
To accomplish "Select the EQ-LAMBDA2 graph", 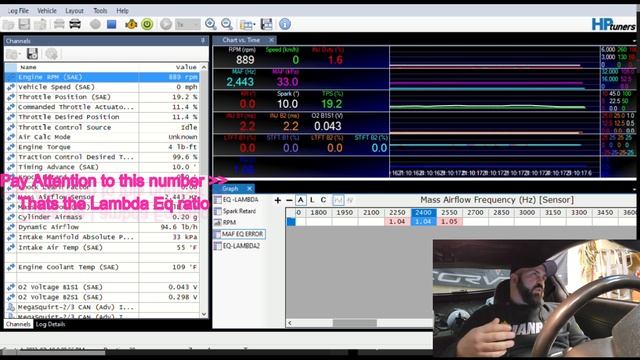I will click(x=237, y=246).
